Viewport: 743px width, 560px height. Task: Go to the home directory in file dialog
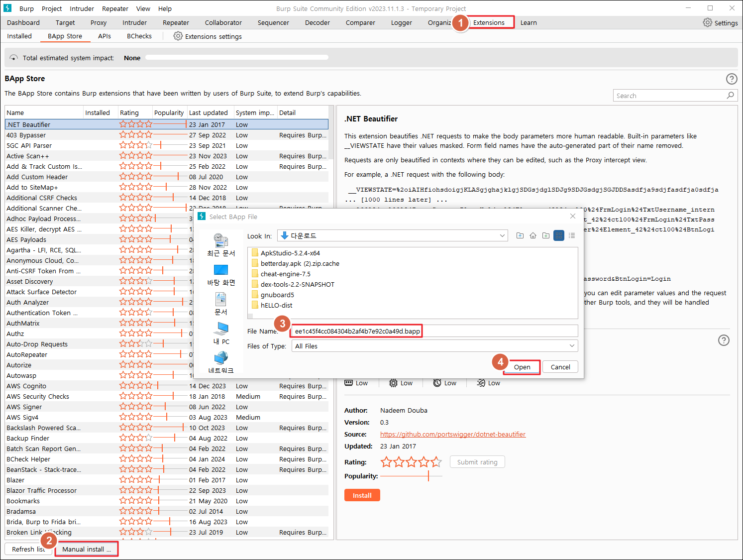[533, 235]
